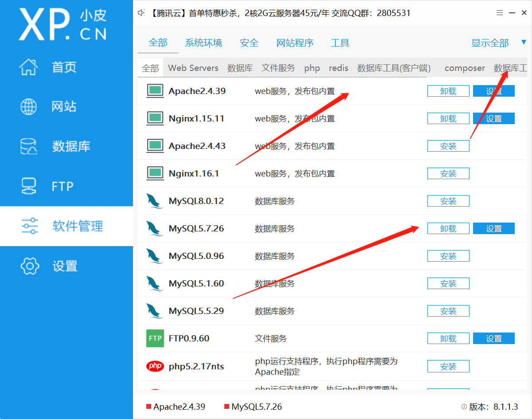This screenshot has width=532, height=419.
Task: Open 设置 for FTP0.9.60
Action: pyautogui.click(x=494, y=338)
